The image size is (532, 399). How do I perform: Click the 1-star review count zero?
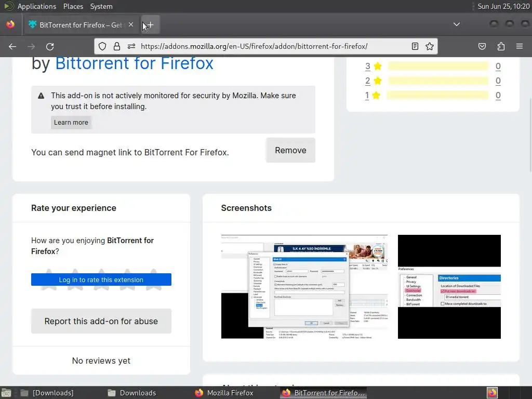pos(498,96)
